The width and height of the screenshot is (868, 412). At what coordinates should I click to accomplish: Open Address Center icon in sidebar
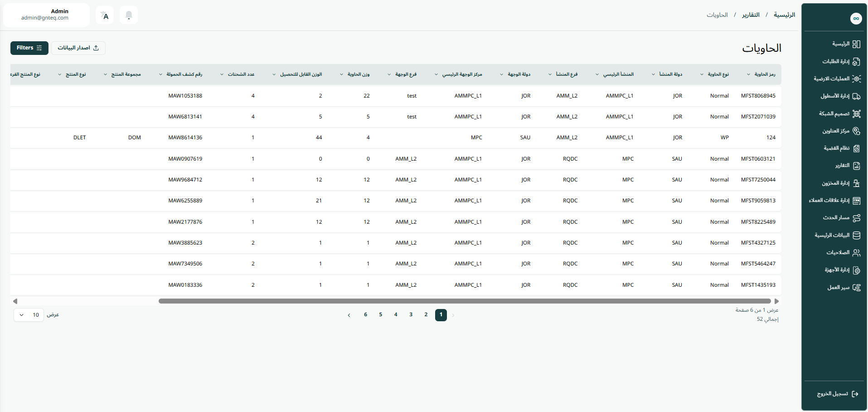coord(856,131)
